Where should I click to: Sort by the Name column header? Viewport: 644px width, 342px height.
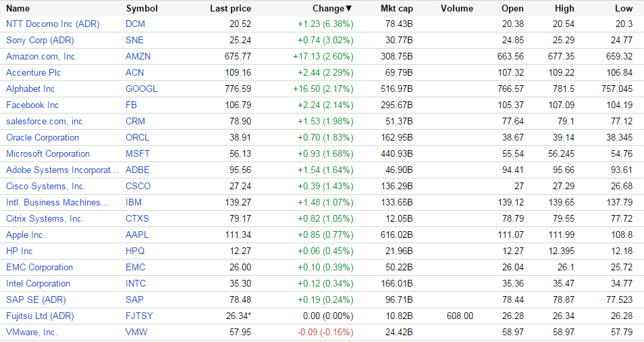(18, 9)
